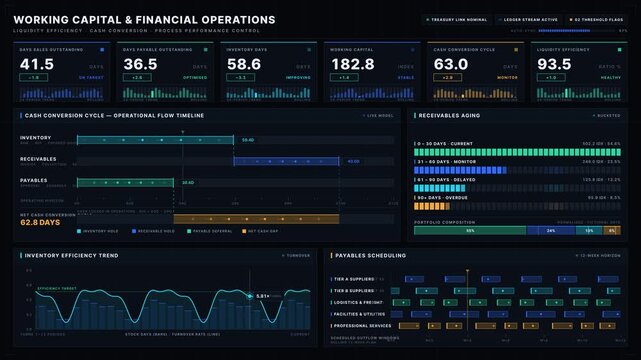Select the MONITOR status on Cash Conversion Cycle
This screenshot has height=360, width=641.
[x=507, y=77]
